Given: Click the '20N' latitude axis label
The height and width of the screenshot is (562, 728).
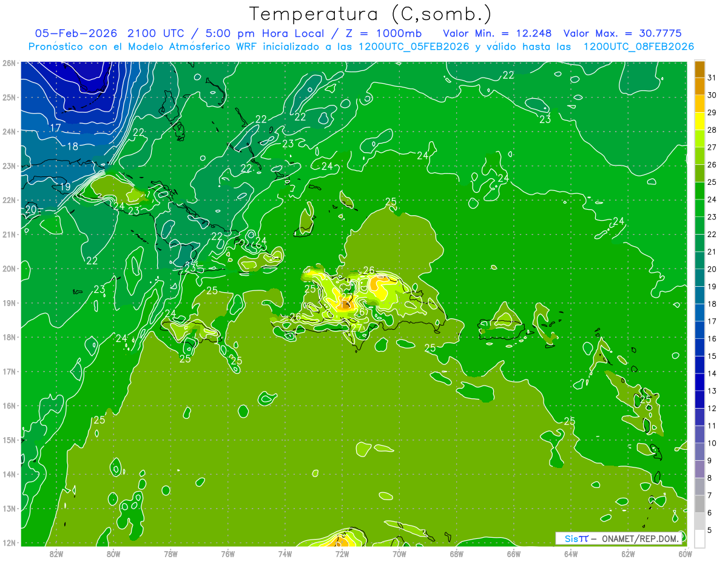Looking at the screenshot, I should (8, 269).
